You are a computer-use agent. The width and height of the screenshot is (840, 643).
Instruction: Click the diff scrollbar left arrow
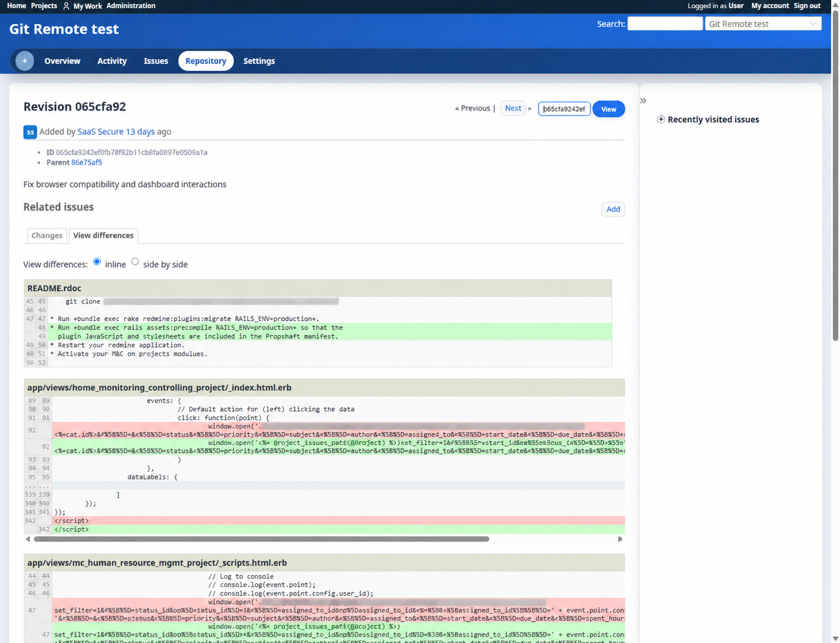point(28,539)
